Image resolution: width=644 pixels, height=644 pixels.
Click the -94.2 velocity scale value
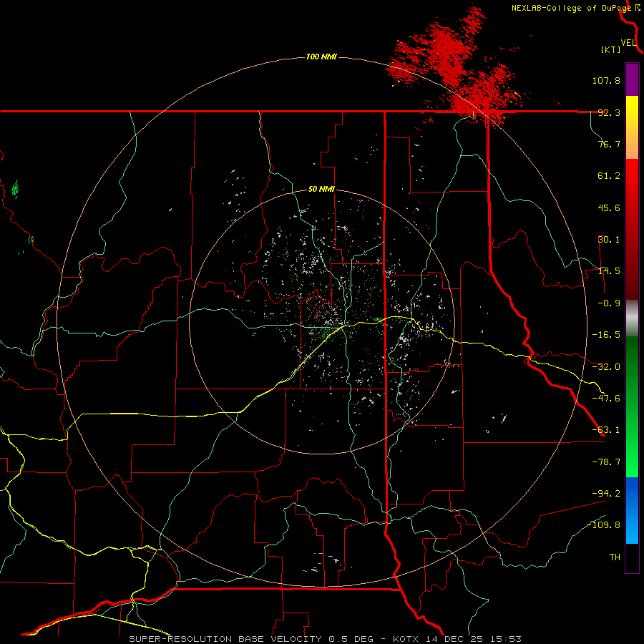pos(606,493)
